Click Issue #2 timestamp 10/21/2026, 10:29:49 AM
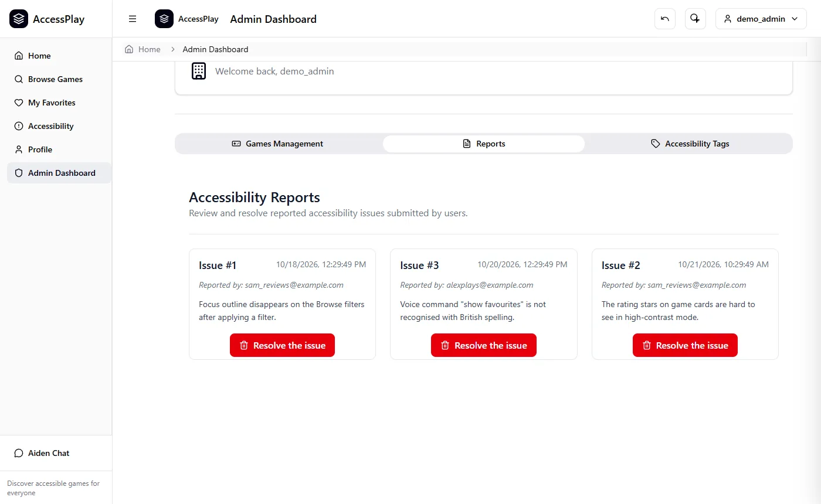Image resolution: width=821 pixels, height=504 pixels. click(x=724, y=264)
